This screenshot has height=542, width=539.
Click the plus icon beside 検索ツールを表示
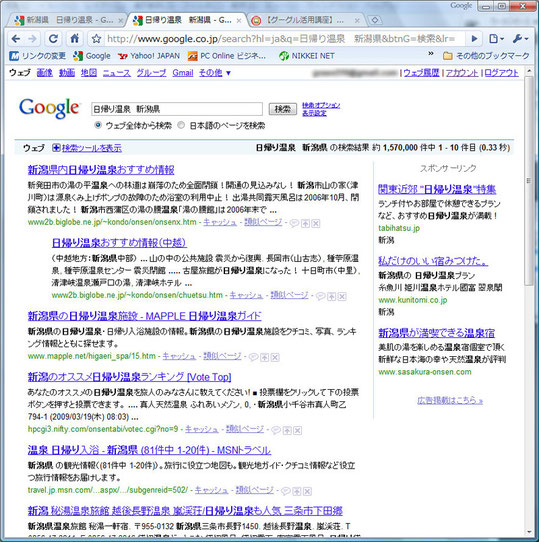pyautogui.click(x=56, y=148)
